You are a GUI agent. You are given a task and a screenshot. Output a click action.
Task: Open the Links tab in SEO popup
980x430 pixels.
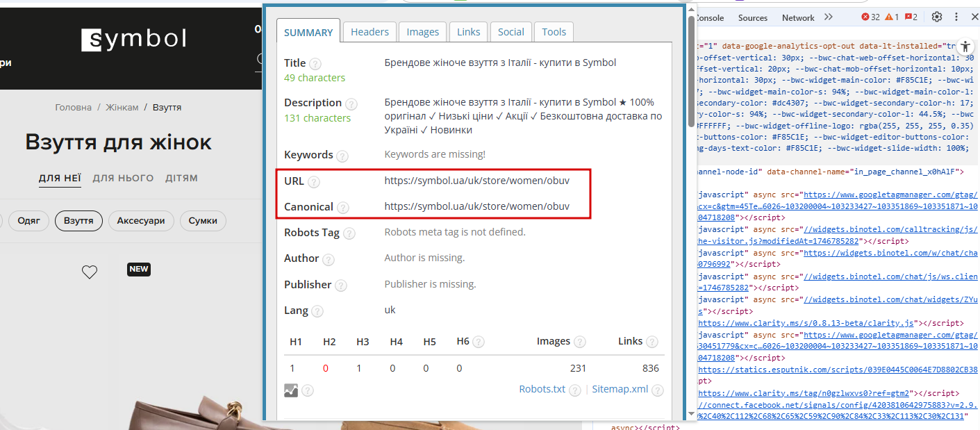click(x=469, y=32)
